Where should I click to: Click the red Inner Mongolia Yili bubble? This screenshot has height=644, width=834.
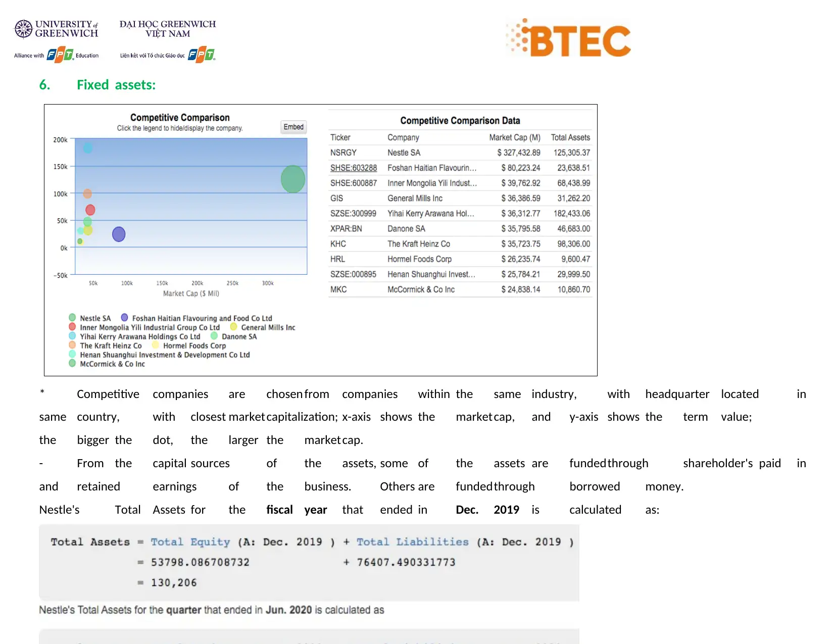click(x=90, y=210)
